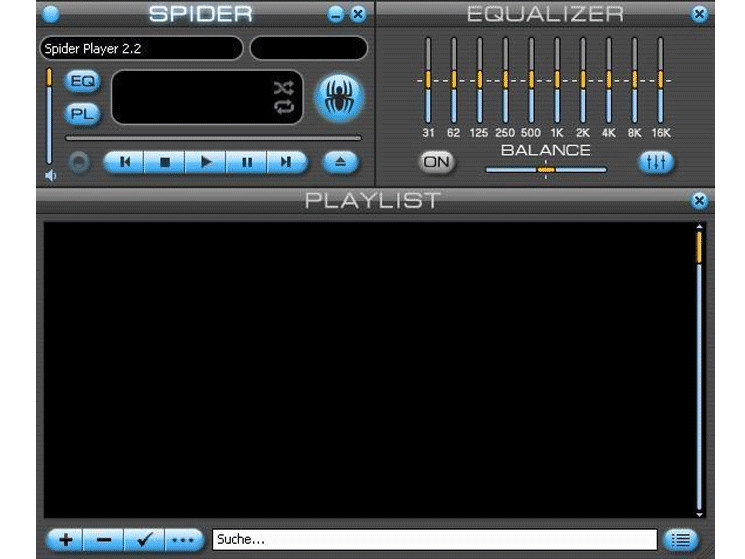Open the playlist more options (dots) menu
Viewport: 745px width, 559px height.
[x=180, y=540]
